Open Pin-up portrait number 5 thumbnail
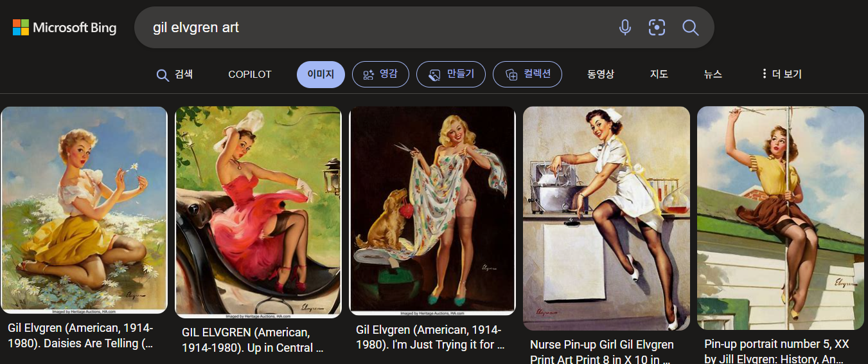This screenshot has width=868, height=364. pos(781,218)
